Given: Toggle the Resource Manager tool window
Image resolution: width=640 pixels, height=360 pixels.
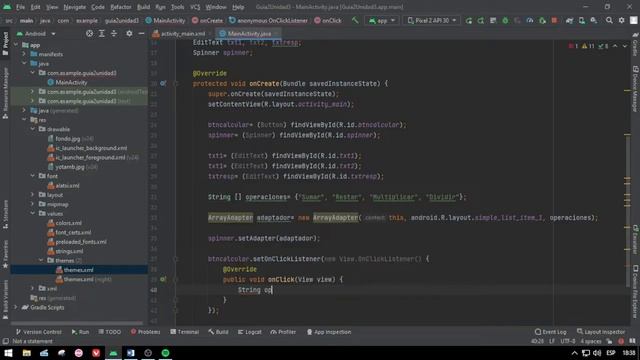Looking at the screenshot, I should [x=5, y=94].
